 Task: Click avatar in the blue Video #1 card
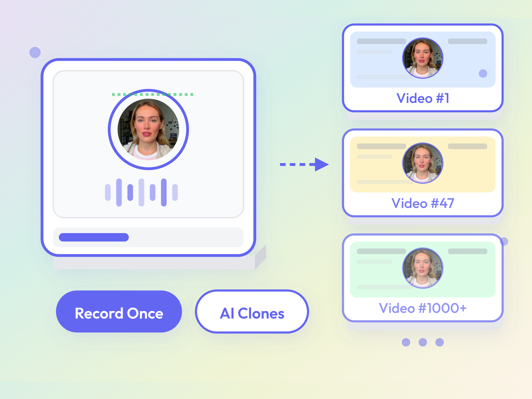click(423, 58)
